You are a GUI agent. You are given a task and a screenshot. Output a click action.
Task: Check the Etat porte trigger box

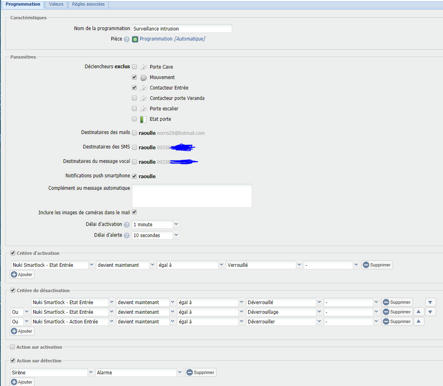pyautogui.click(x=134, y=119)
